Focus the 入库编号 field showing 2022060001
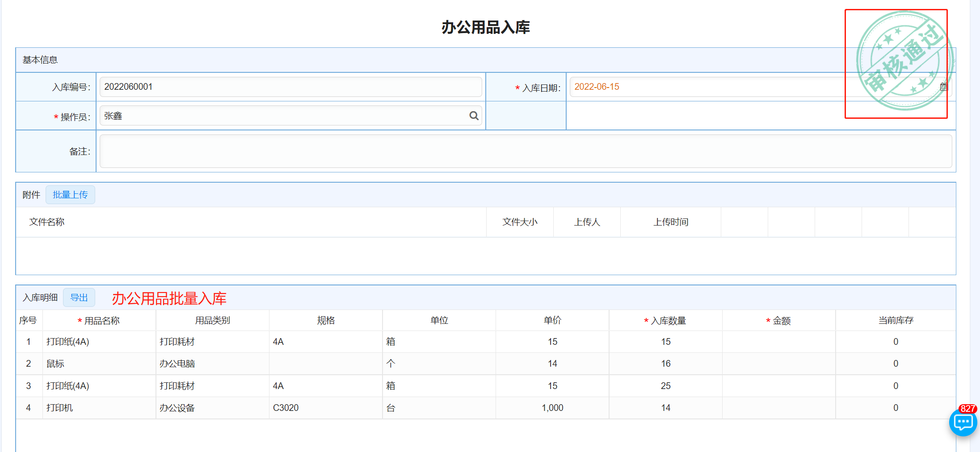980x452 pixels. 290,87
